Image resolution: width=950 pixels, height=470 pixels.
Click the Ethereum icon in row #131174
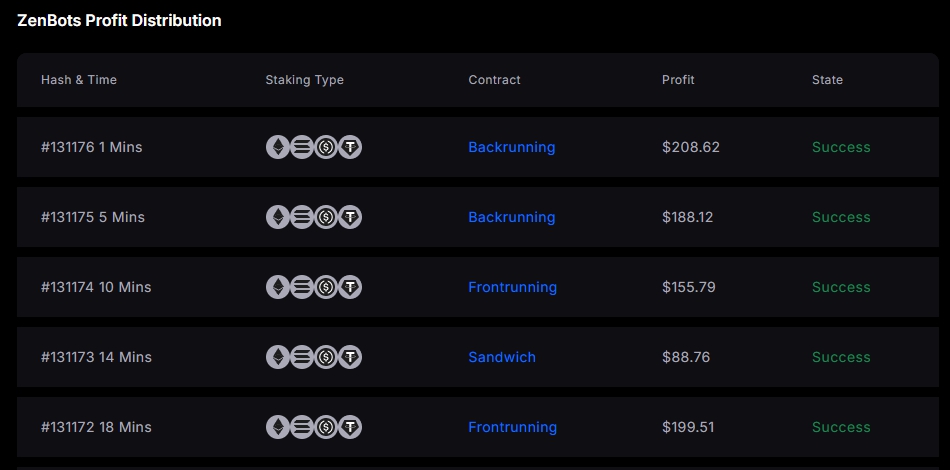tap(277, 287)
